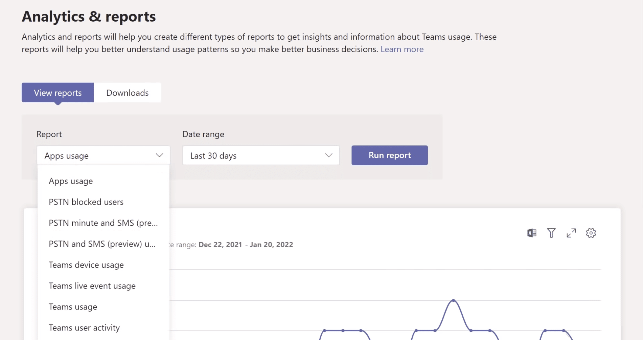Collapse the Report dropdown chevron

[x=159, y=155]
